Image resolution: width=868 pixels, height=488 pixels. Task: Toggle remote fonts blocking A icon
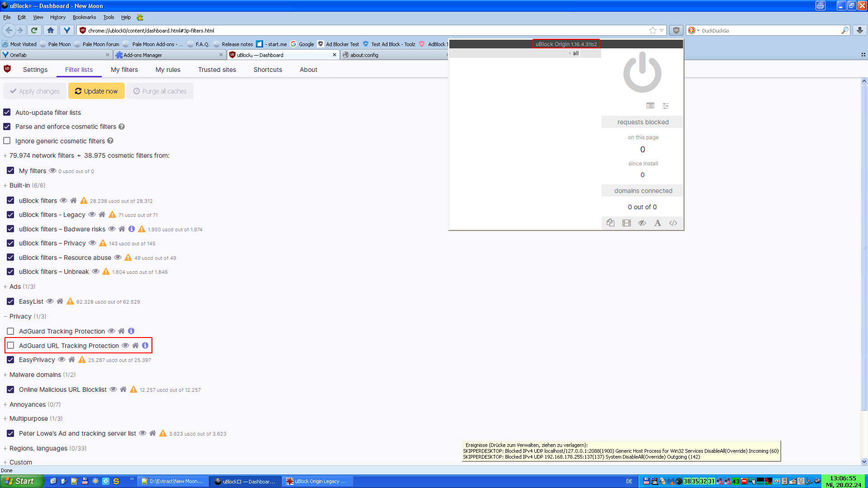click(657, 223)
